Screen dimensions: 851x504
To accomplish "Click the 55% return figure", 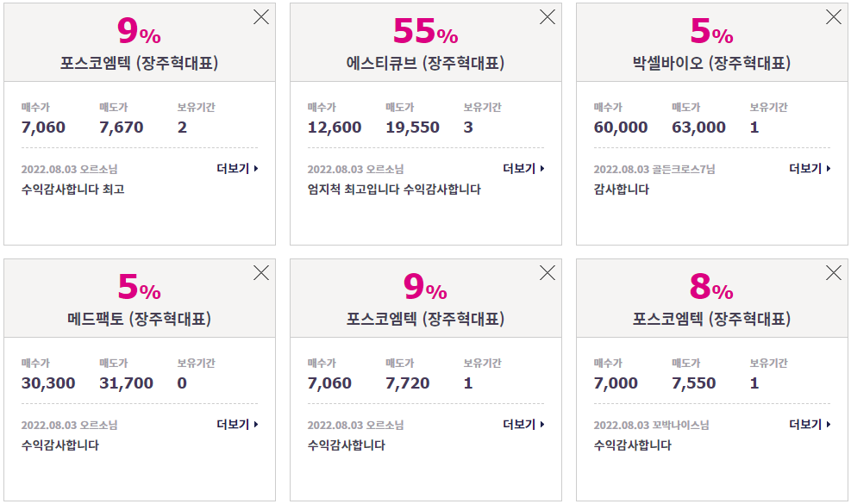I will pyautogui.click(x=426, y=31).
